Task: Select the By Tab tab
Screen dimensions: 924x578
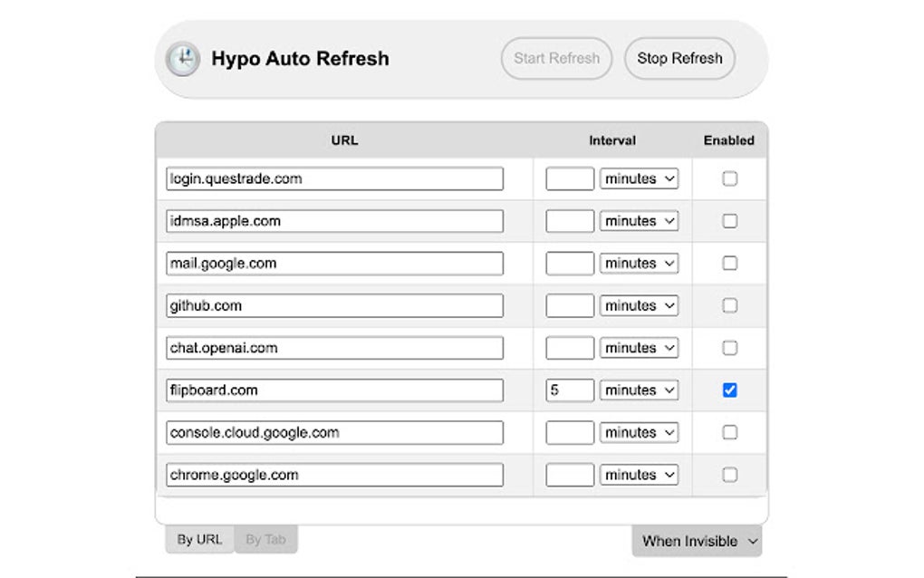Action: point(266,538)
